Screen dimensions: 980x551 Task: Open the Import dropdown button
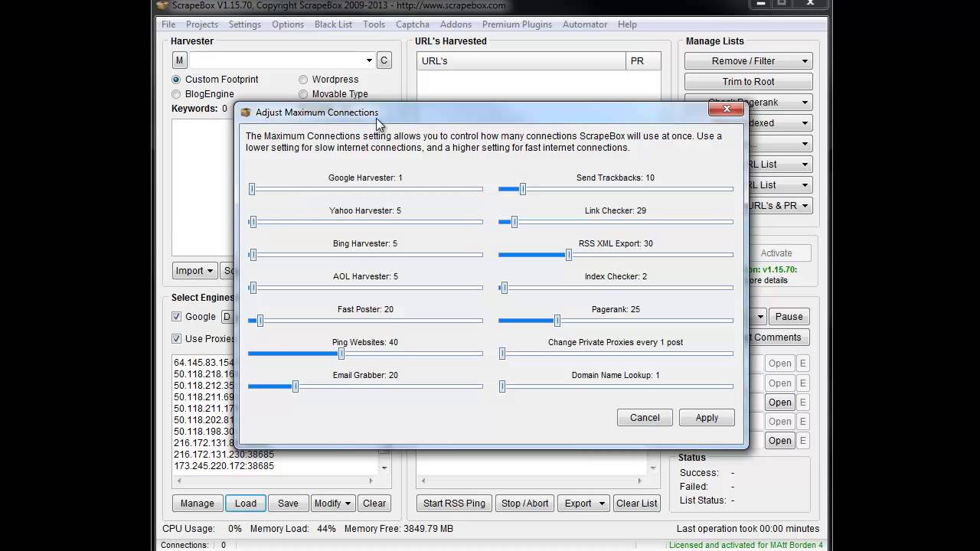[194, 271]
